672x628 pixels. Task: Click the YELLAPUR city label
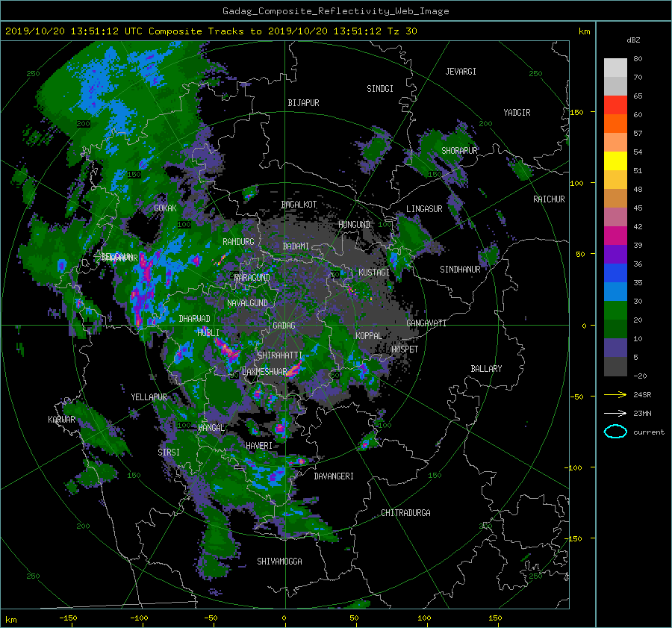point(149,397)
